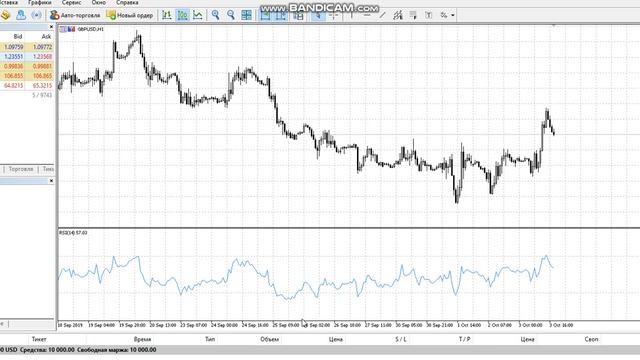Select the horizontal line tool
The width and height of the screenshot is (640, 360).
coord(367,16)
